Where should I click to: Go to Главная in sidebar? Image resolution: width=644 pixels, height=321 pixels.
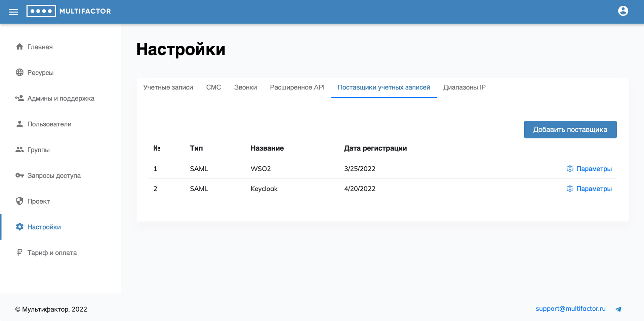40,47
